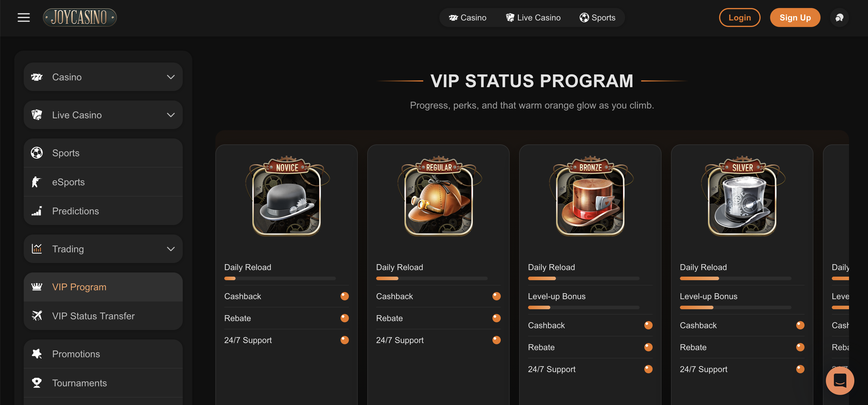Screen dimensions: 868x405
Task: Open the support headset icon in header
Action: (839, 17)
